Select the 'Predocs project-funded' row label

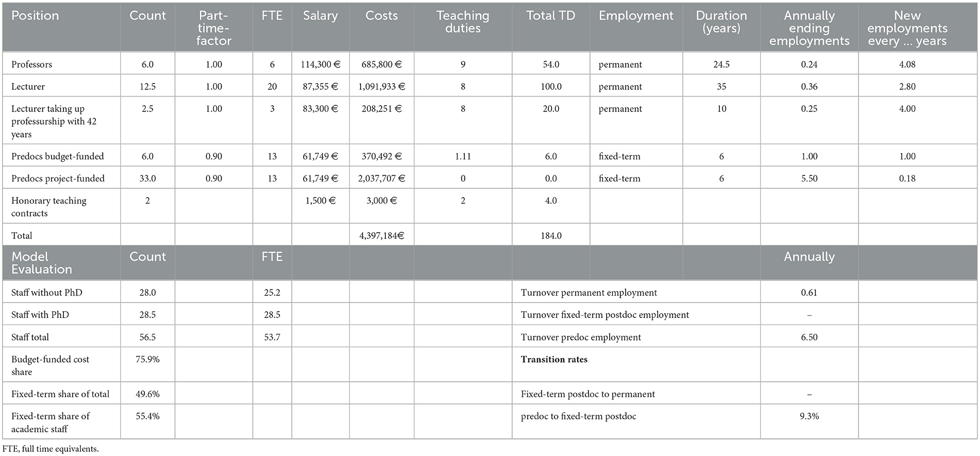tap(58, 178)
